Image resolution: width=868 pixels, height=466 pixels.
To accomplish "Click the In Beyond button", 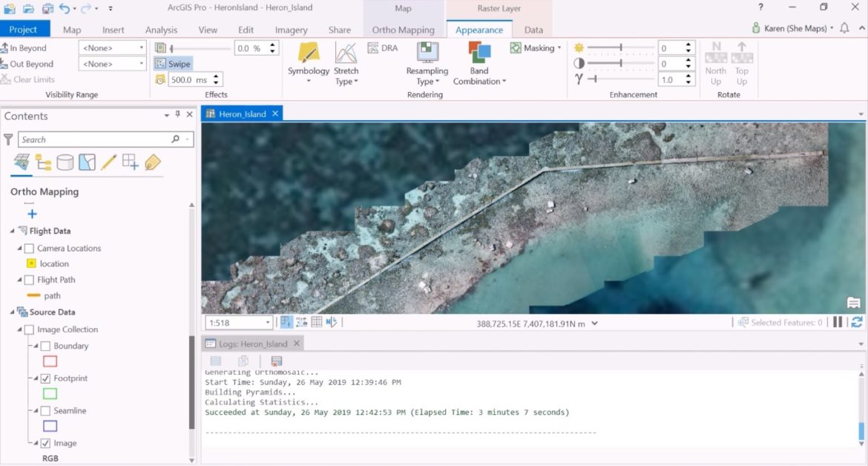I will click(24, 48).
